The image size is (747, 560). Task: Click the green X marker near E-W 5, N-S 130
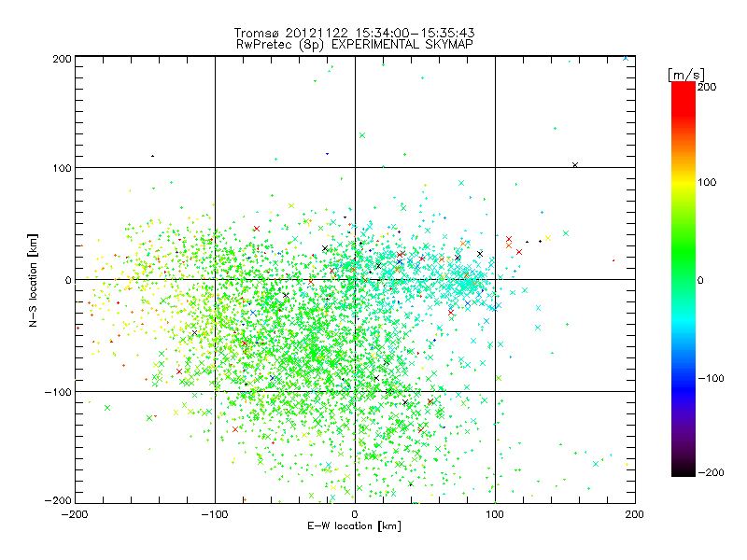click(362, 135)
